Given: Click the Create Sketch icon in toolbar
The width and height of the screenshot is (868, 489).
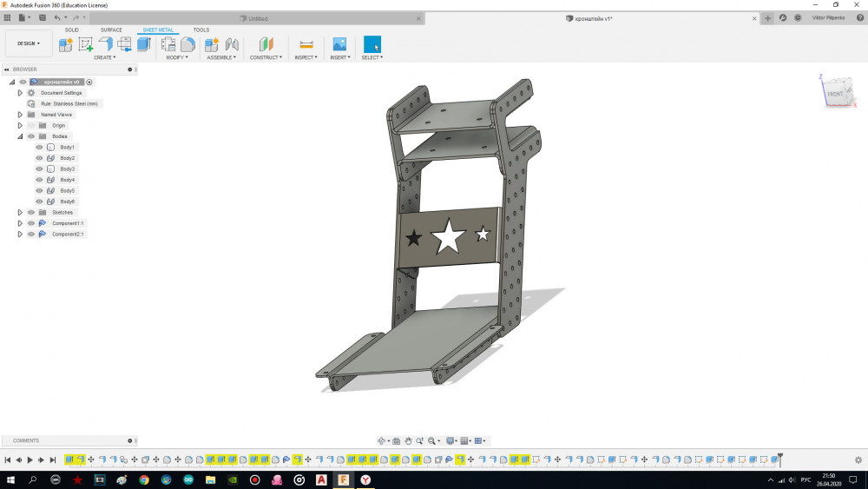Looking at the screenshot, I should [x=86, y=44].
